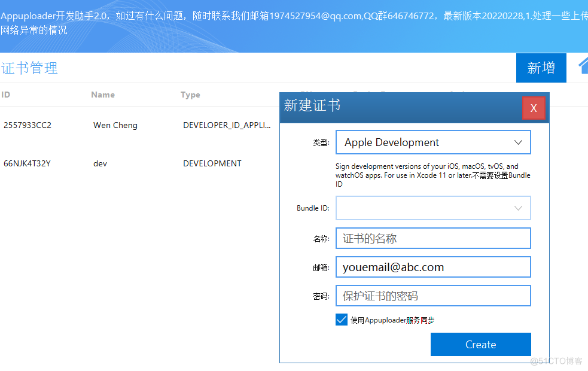
Task: Click the youemail@abc.com email field
Action: (x=433, y=267)
